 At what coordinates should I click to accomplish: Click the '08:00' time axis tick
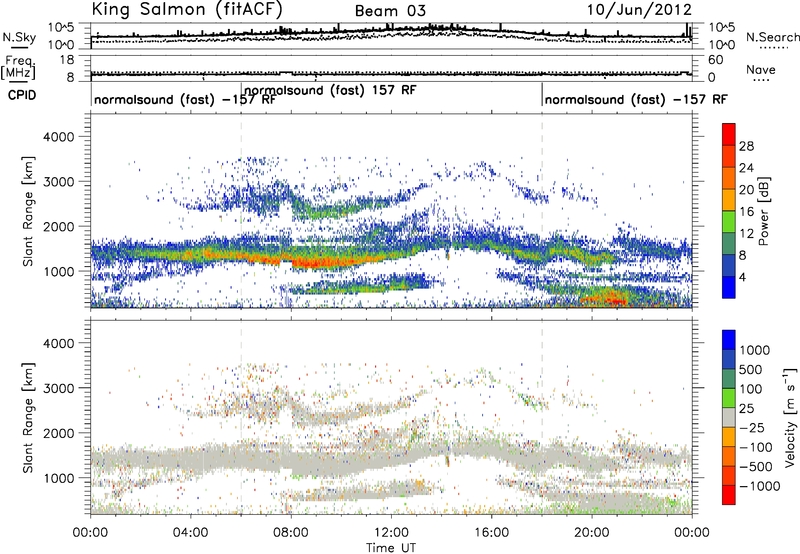(290, 533)
